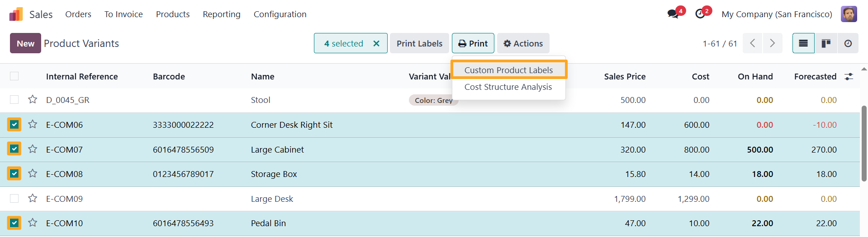The image size is (868, 237).
Task: Open the Reporting menu
Action: click(222, 14)
